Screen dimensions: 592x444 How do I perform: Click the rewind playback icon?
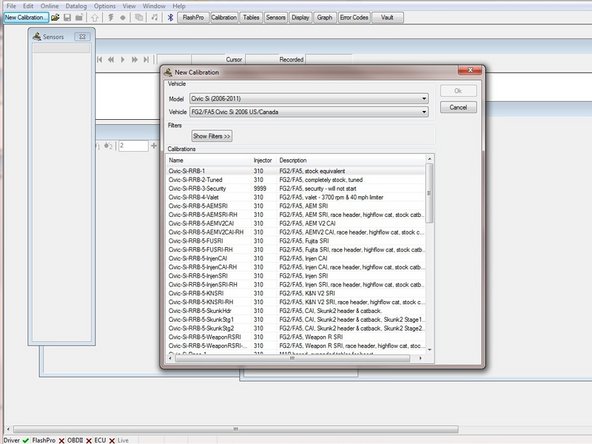coord(111,60)
